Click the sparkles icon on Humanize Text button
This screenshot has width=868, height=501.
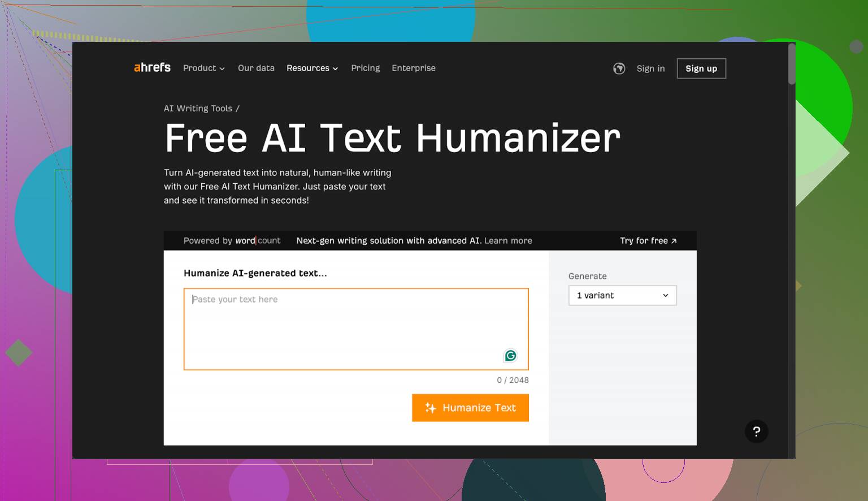430,408
